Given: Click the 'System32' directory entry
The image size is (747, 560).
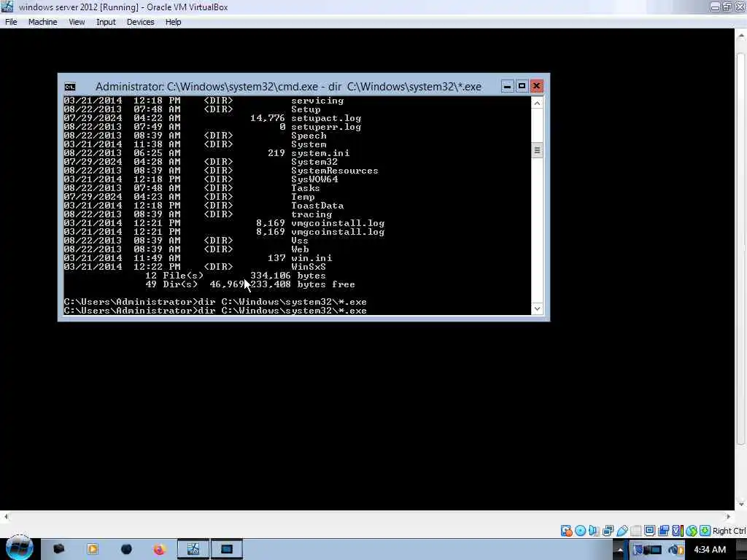Looking at the screenshot, I should point(314,162).
